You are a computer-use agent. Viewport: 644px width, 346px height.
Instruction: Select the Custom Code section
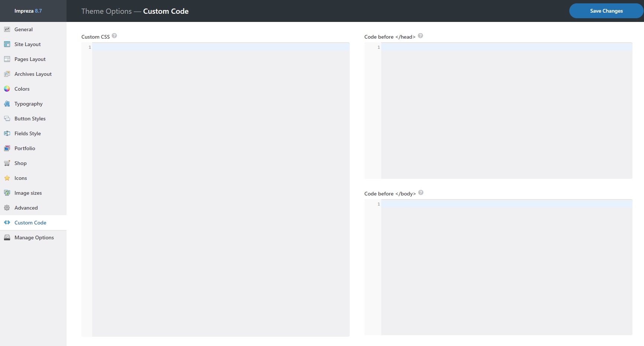(x=33, y=223)
